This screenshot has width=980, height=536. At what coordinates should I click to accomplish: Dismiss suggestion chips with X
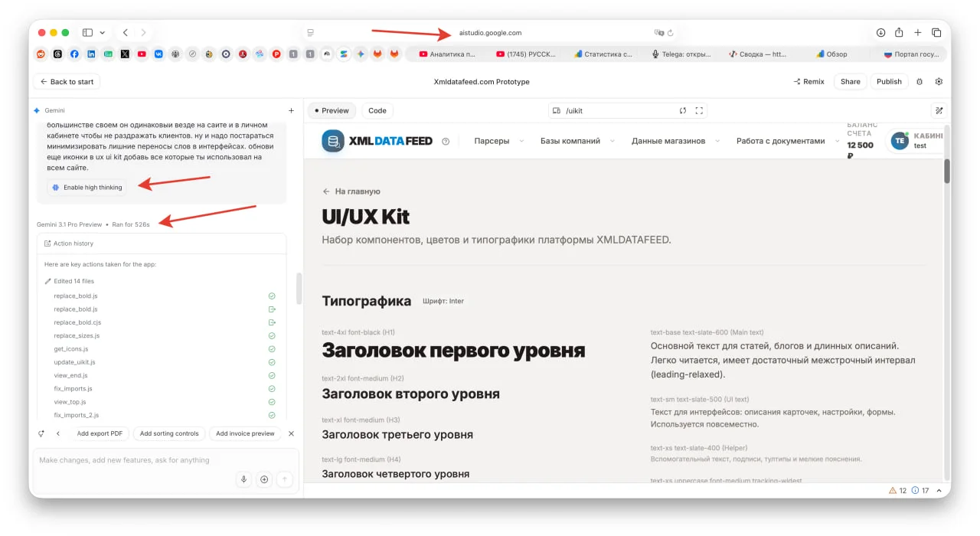pos(291,433)
